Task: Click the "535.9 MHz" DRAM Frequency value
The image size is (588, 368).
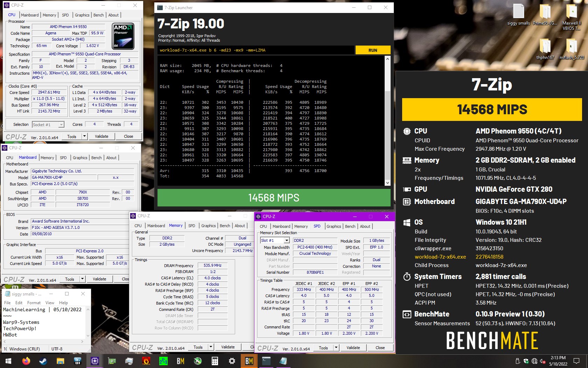Action: (x=212, y=266)
